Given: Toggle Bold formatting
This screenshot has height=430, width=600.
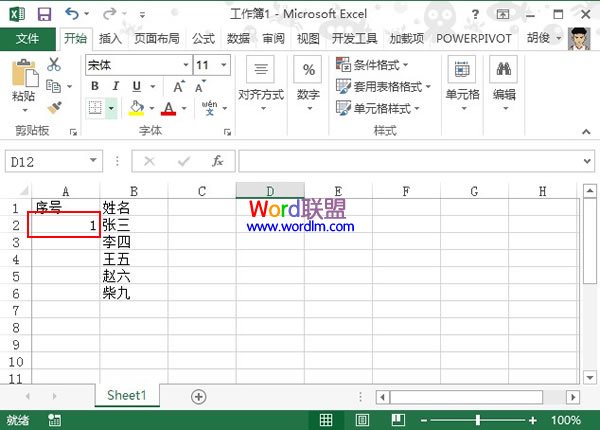Looking at the screenshot, I should [95, 86].
